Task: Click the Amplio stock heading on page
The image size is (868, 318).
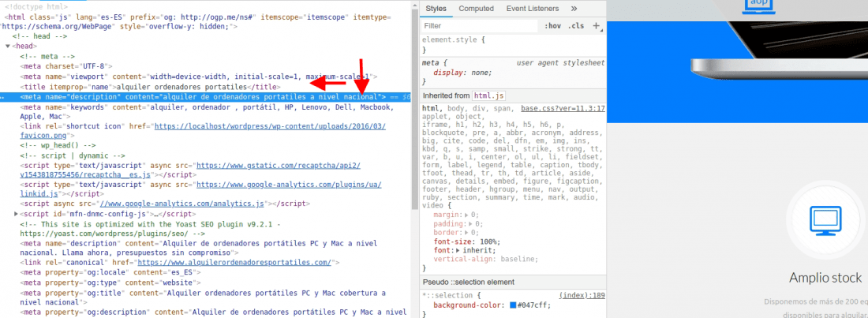Action: tap(825, 278)
